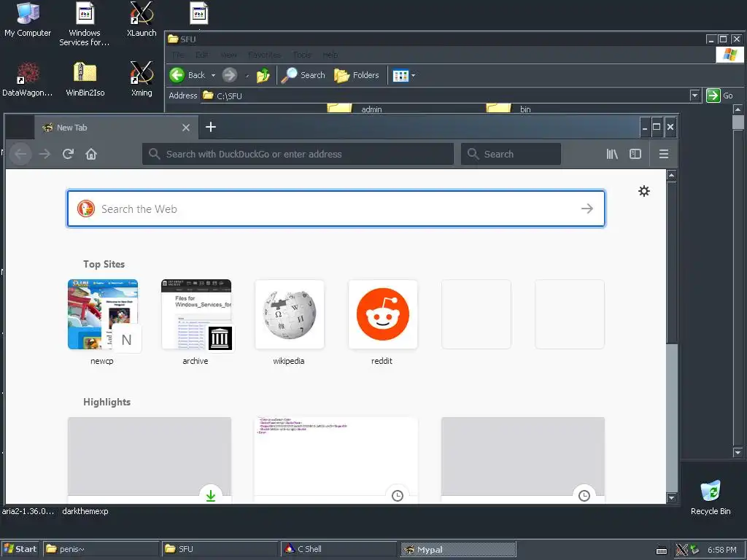747x560 pixels.
Task: Open New Tab preferences gear
Action: pyautogui.click(x=644, y=191)
